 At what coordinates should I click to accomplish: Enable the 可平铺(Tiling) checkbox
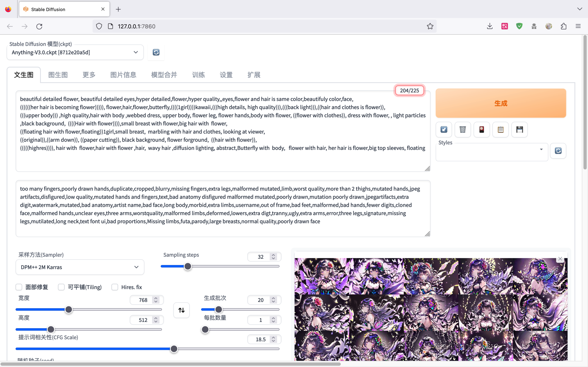pyautogui.click(x=61, y=287)
